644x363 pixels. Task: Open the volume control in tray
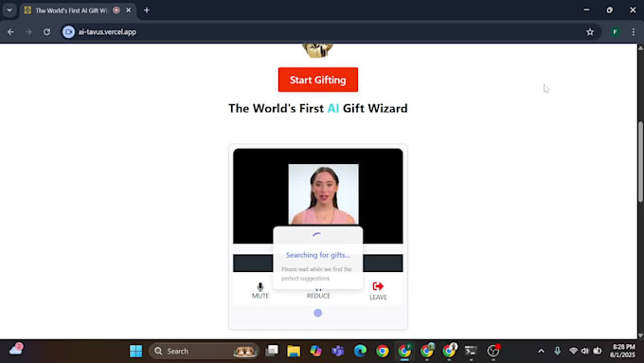[x=585, y=351]
